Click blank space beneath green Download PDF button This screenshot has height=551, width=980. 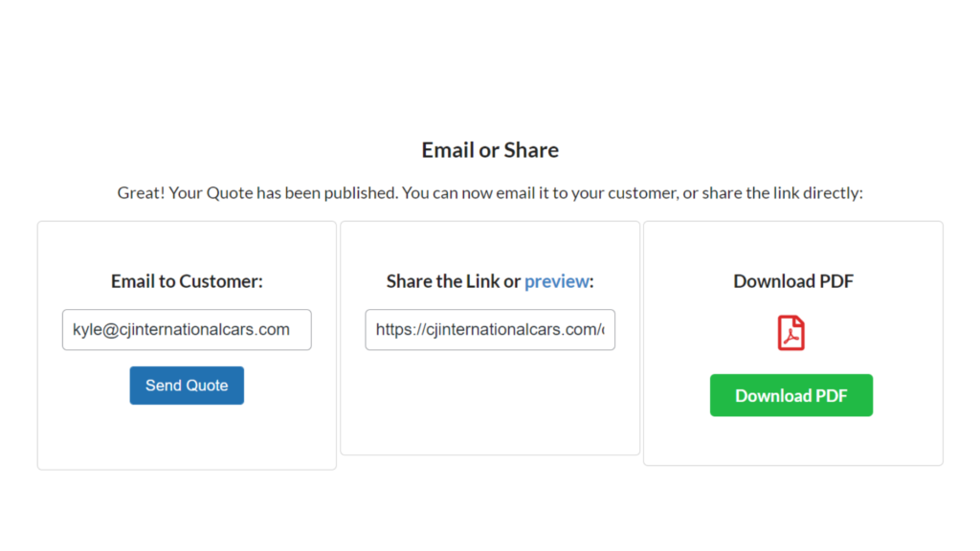click(x=791, y=440)
